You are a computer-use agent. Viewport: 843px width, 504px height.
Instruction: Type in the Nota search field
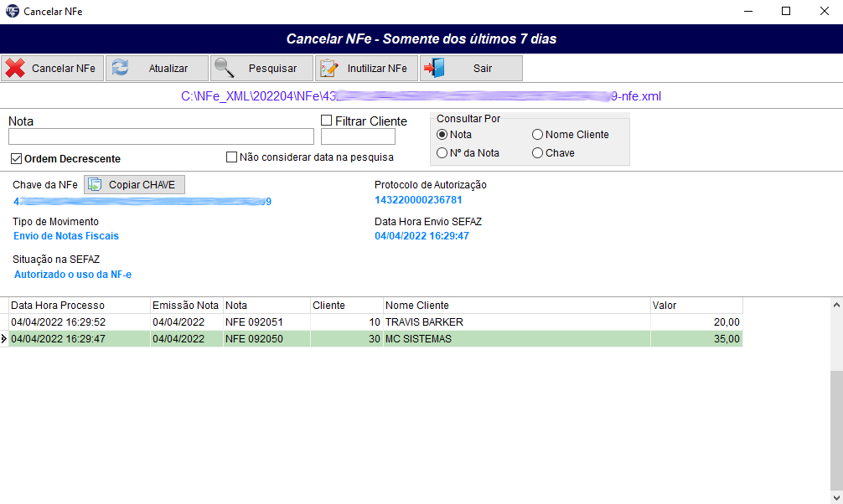click(161, 137)
